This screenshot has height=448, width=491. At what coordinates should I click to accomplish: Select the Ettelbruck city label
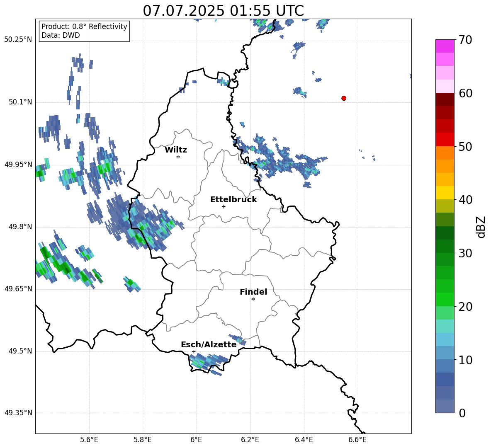coord(233,200)
